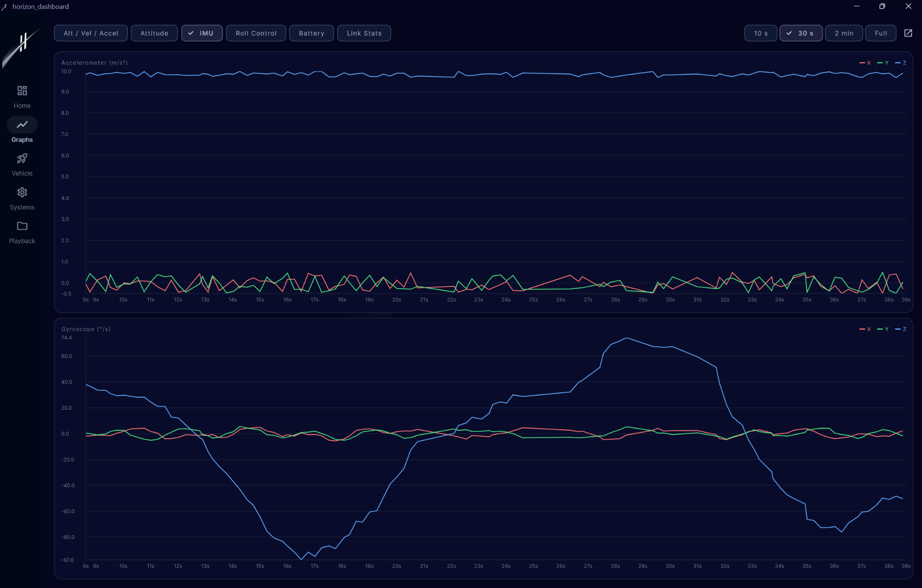This screenshot has height=588, width=922.
Task: Select the Alt / Vel / Accel graph group
Action: [90, 33]
